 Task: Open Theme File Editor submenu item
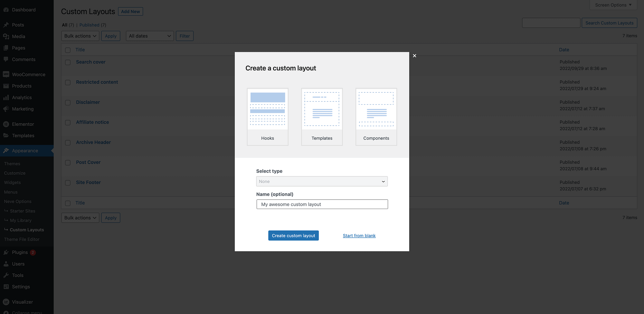click(x=22, y=239)
